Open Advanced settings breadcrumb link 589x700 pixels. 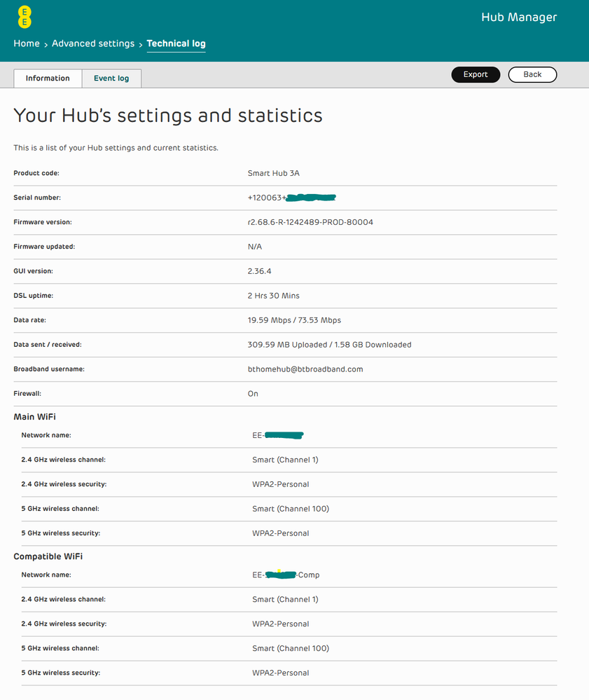coord(93,43)
